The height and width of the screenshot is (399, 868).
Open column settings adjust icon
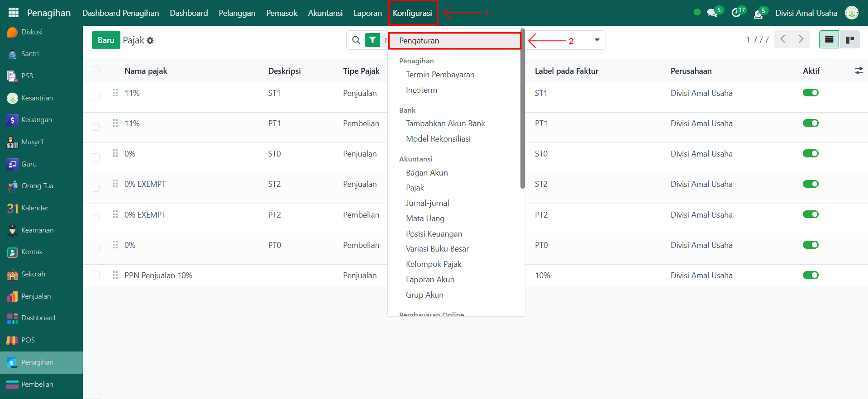pos(858,71)
